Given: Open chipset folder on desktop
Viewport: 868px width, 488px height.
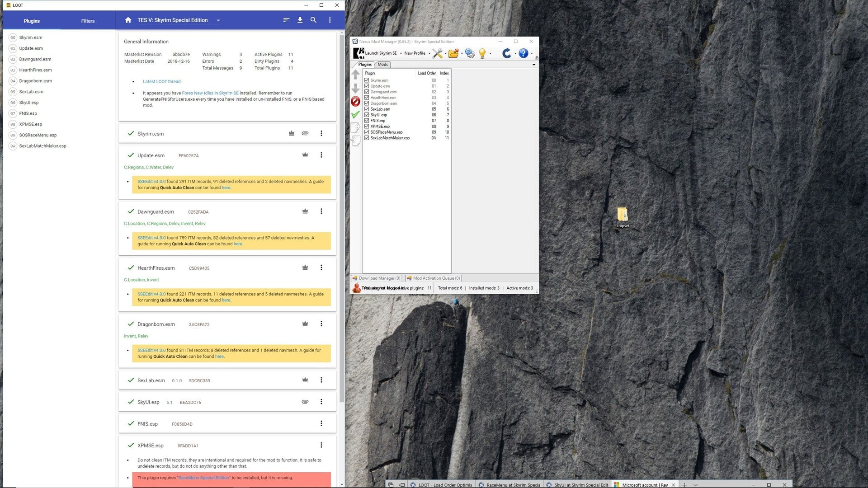Looking at the screenshot, I should [x=623, y=217].
